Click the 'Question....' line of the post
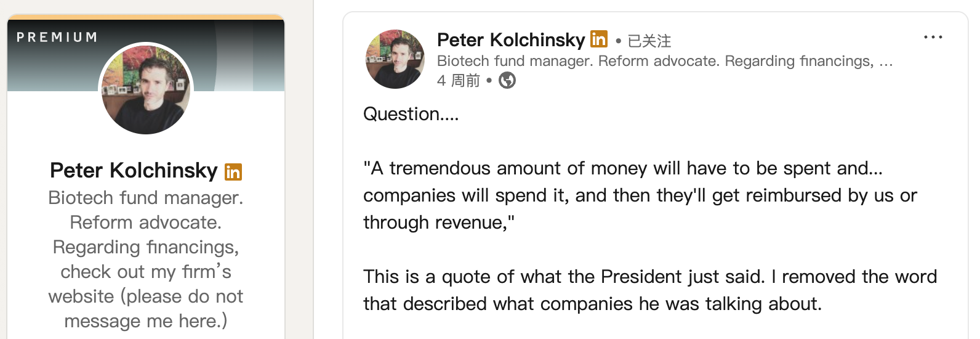This screenshot has width=980, height=339. (x=411, y=114)
